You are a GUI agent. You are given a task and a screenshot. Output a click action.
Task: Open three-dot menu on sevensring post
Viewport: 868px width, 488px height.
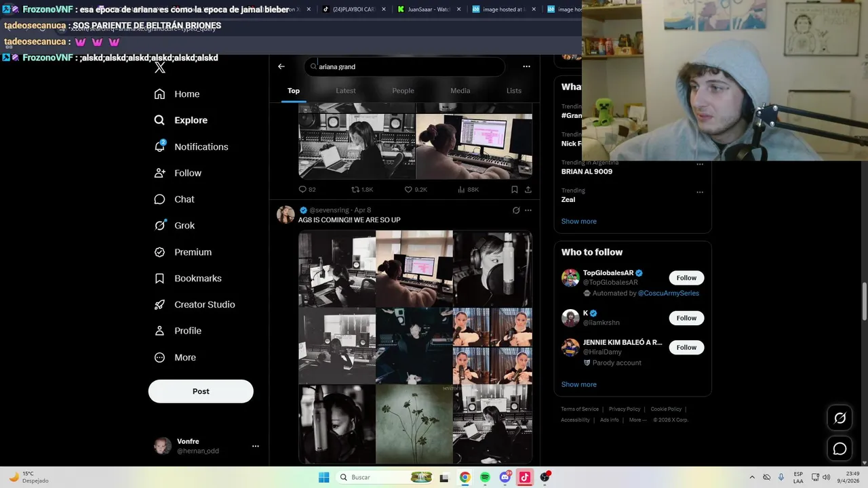[x=528, y=210]
